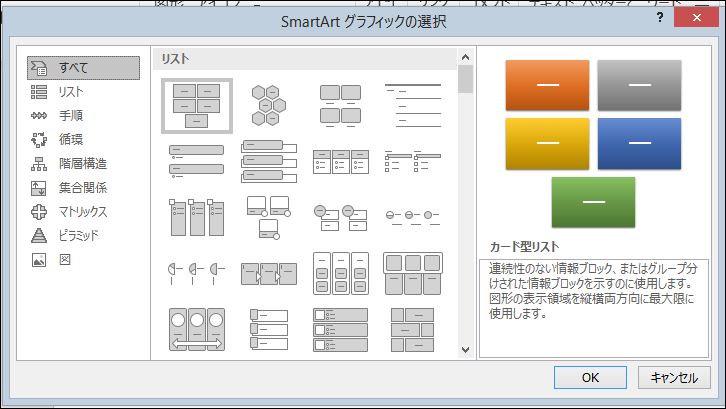Open the マトリックス category
This screenshot has height=409, width=726.
point(83,212)
